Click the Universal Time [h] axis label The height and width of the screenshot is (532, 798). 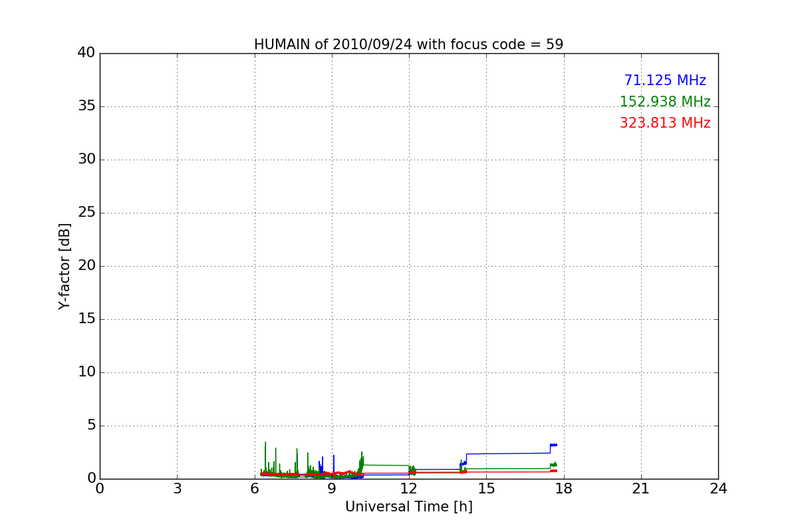tap(408, 507)
